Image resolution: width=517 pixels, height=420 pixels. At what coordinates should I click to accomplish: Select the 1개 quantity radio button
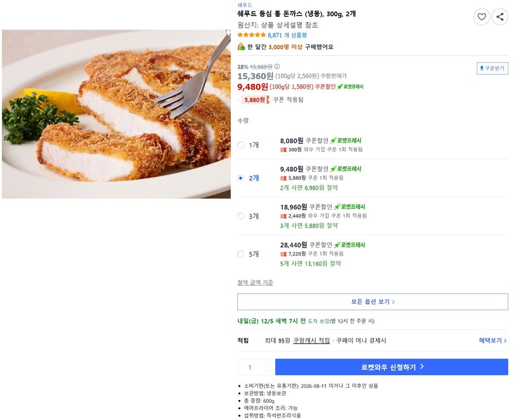241,145
